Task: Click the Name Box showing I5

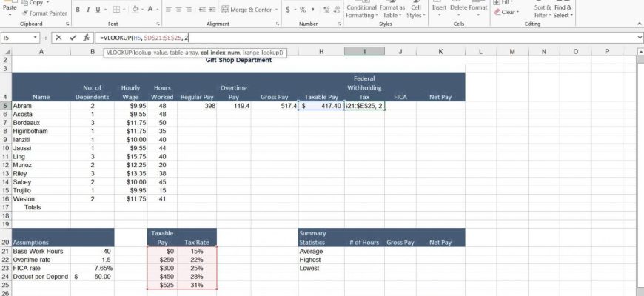Action: [x=16, y=38]
